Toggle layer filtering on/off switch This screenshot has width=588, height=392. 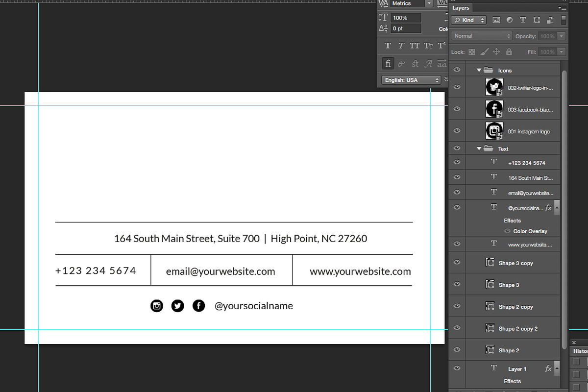point(563,20)
